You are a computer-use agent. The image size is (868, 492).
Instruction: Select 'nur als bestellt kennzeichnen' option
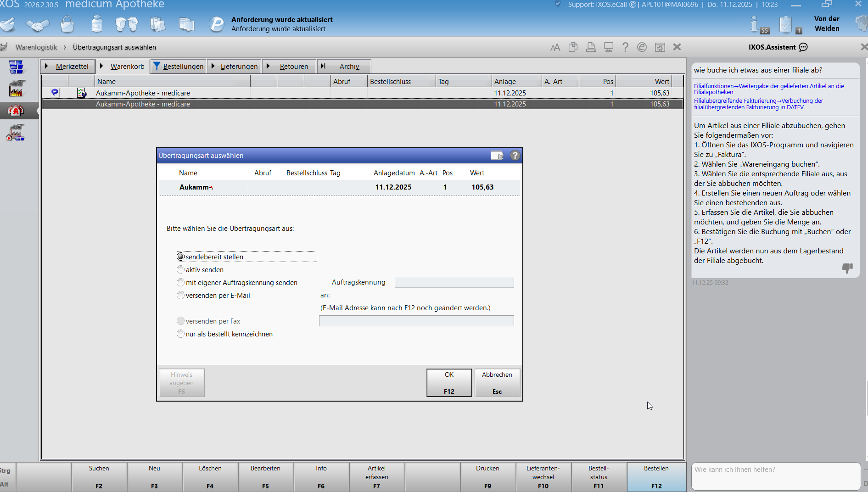pyautogui.click(x=181, y=334)
